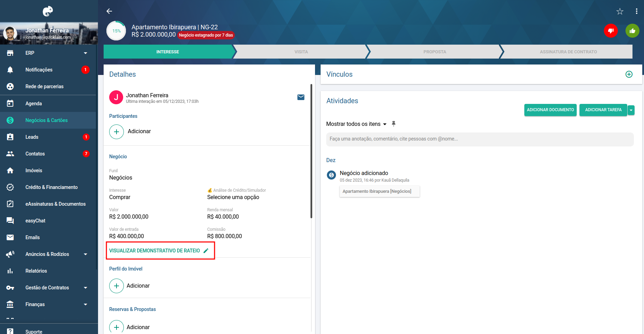The height and width of the screenshot is (334, 644).
Task: Click the 15% progress circle
Action: (116, 31)
